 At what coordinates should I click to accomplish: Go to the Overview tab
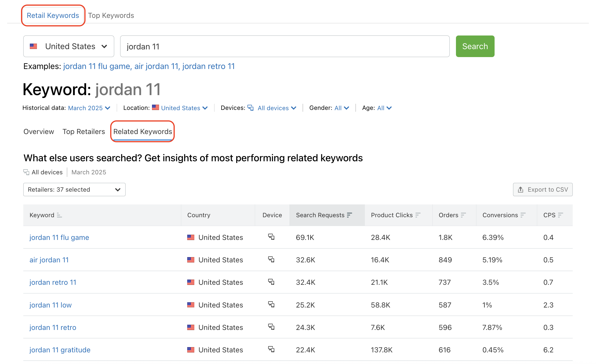click(39, 131)
